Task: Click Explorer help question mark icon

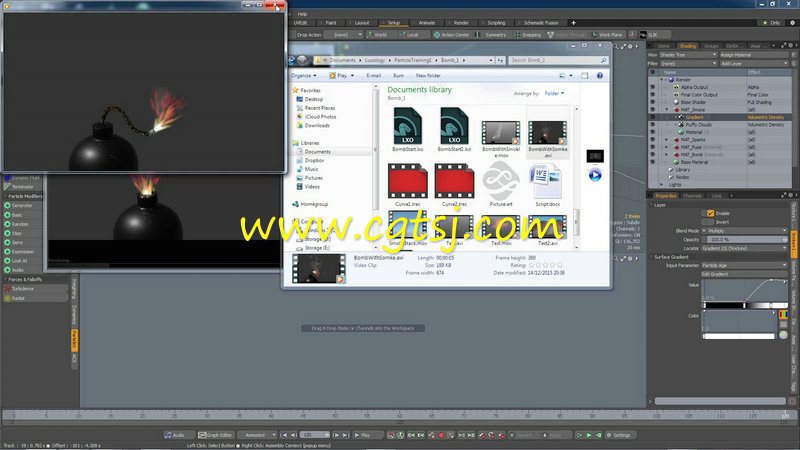Action: click(600, 76)
